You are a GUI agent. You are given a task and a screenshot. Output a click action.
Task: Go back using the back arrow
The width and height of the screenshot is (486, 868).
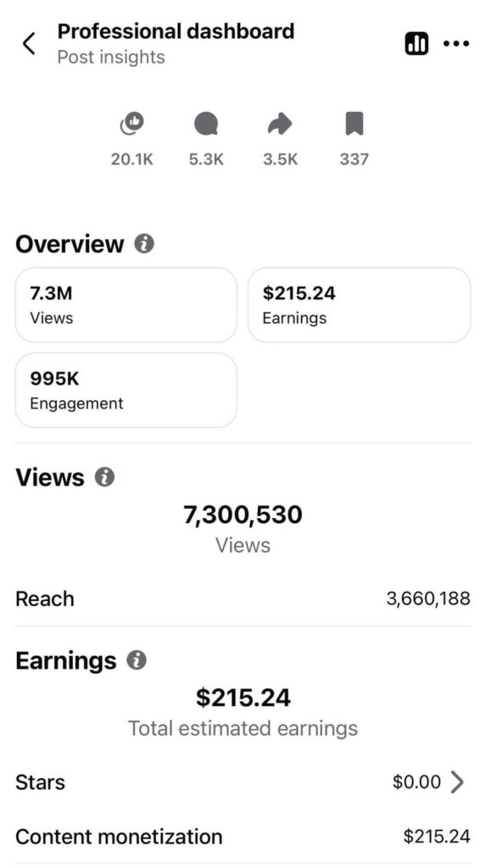point(30,44)
